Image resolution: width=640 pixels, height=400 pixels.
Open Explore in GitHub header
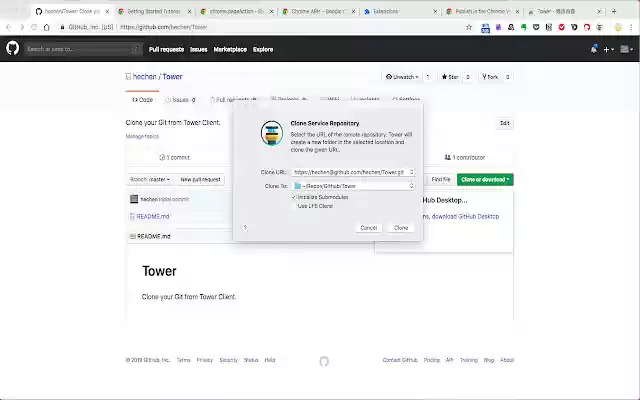click(263, 49)
